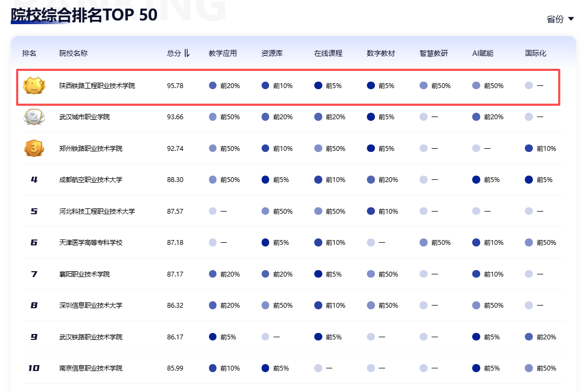Click 武汉铁路职业技术学院 教学应用 dot indicator
585x392 pixels.
pos(213,337)
